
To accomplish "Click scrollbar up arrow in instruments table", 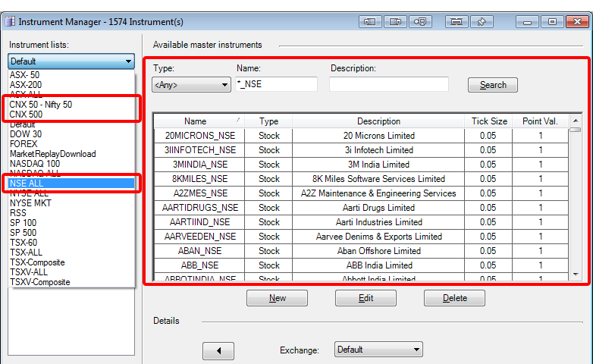I will pyautogui.click(x=576, y=121).
